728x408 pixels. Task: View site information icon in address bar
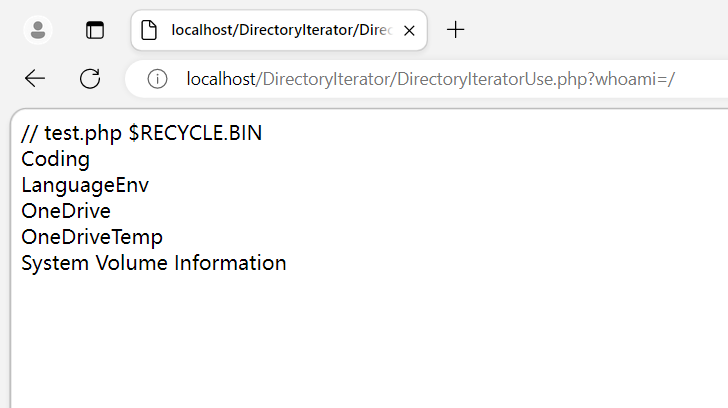(157, 79)
